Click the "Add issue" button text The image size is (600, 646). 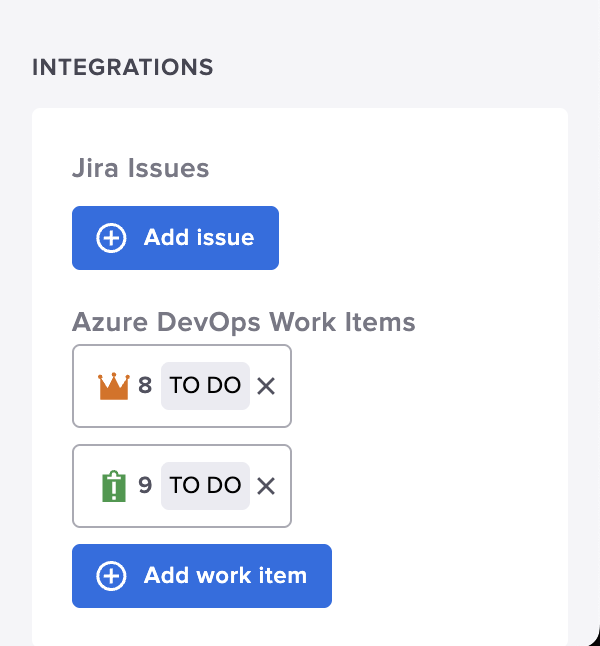pos(199,238)
